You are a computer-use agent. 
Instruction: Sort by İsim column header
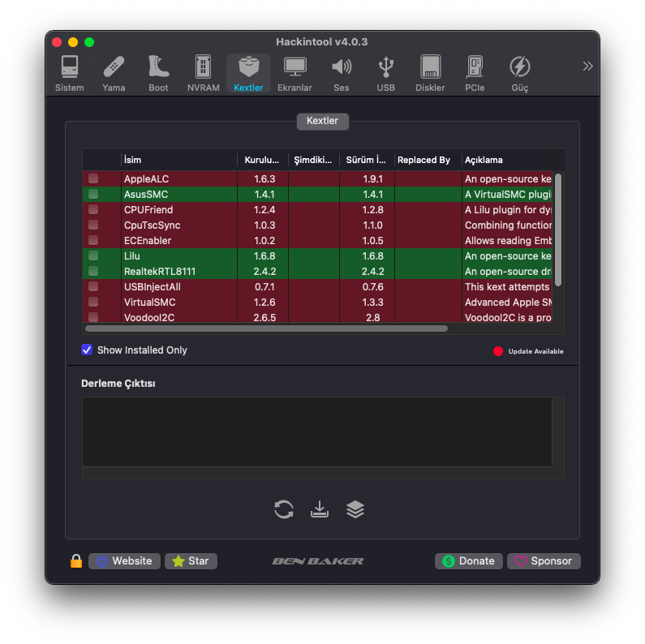(x=178, y=160)
